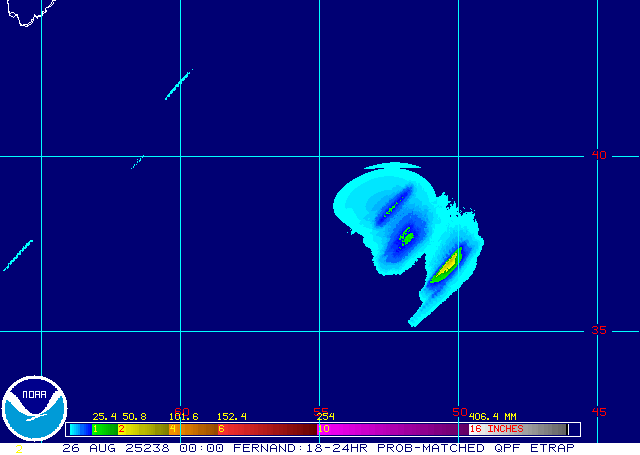Click the green segment of the color scale
The height and width of the screenshot is (455, 640).
point(102,429)
